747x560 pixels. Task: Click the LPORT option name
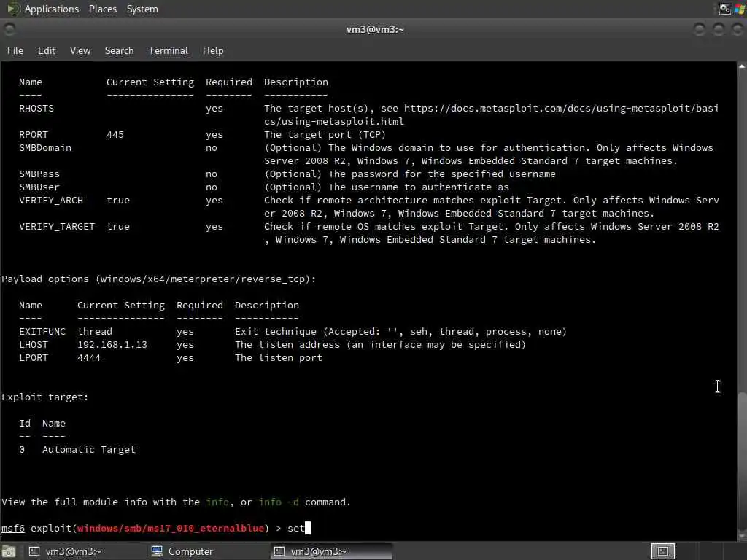click(34, 357)
